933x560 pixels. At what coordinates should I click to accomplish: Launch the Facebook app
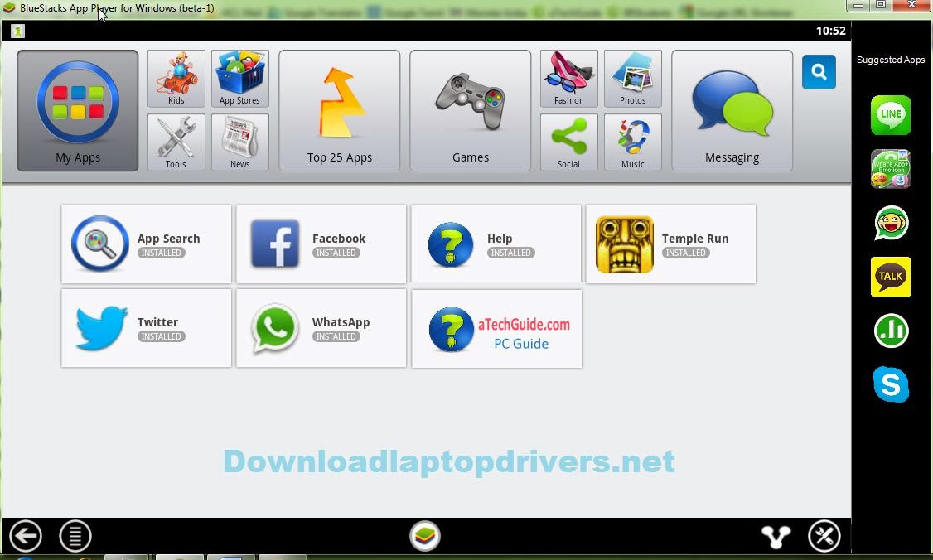point(321,244)
